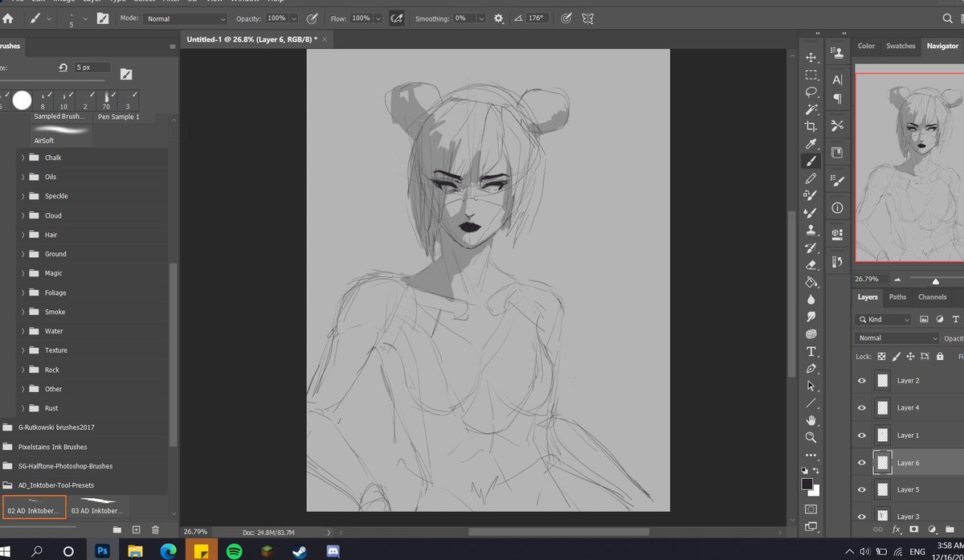Open the layer blend mode dropdown
964x560 pixels.
pyautogui.click(x=895, y=338)
